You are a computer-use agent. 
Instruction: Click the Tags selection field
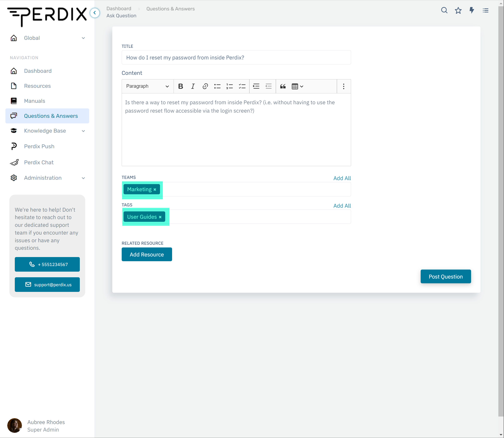[236, 217]
